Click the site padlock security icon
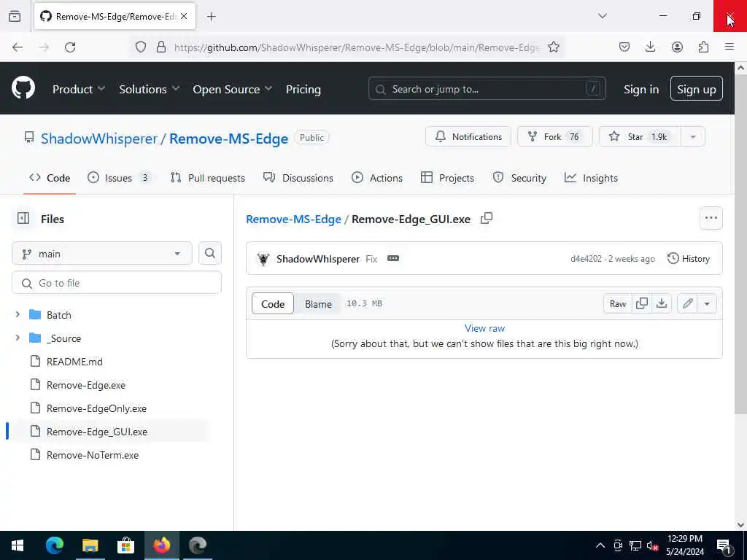The height and width of the screenshot is (560, 747). pyautogui.click(x=161, y=47)
